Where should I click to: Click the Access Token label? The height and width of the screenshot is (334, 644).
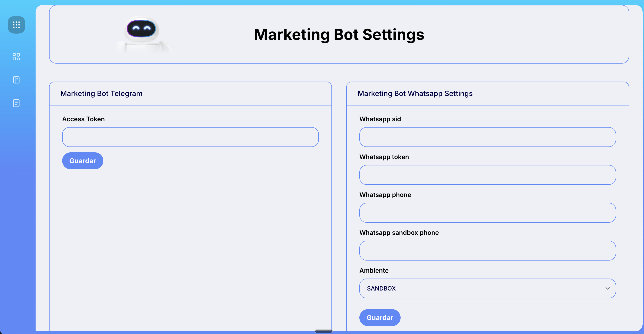coord(83,119)
